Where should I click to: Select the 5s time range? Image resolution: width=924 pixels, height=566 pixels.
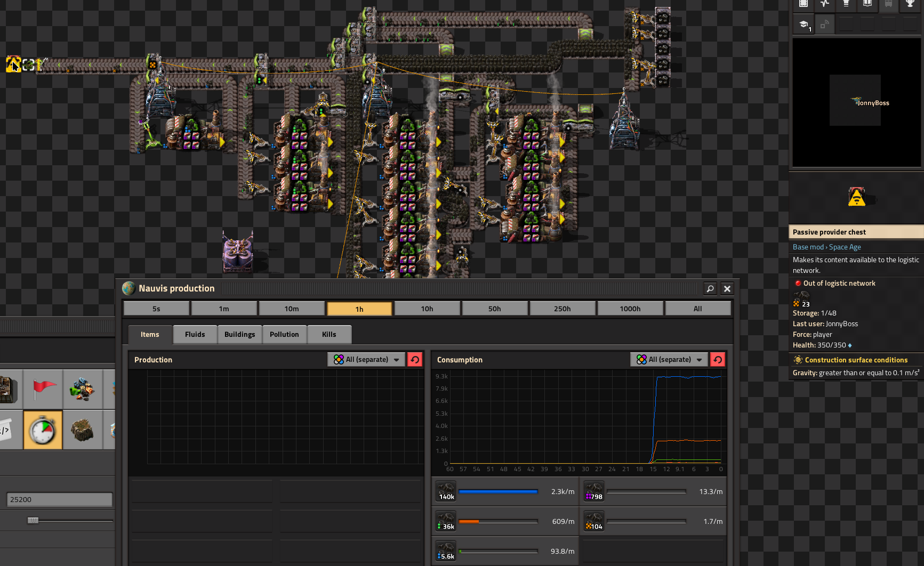[156, 309]
